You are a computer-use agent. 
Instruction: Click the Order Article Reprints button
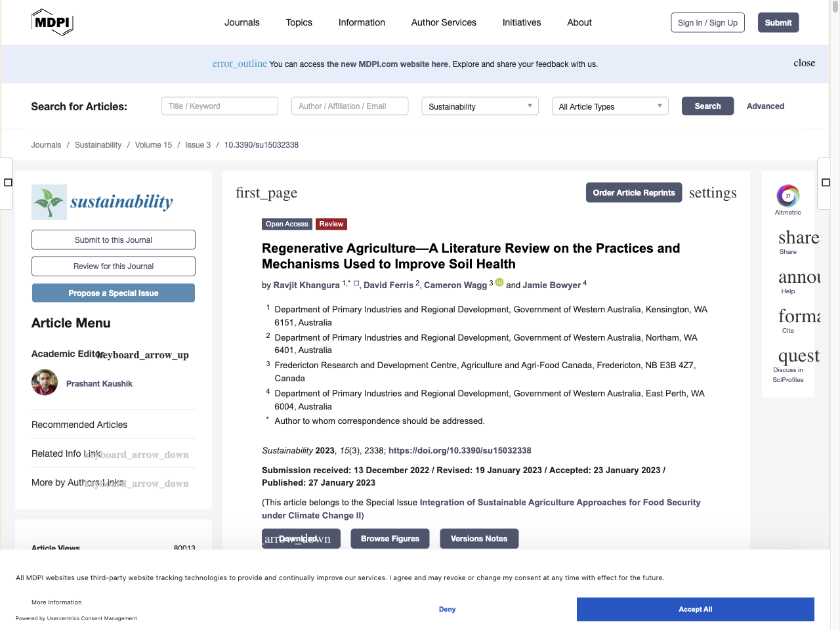pos(633,193)
